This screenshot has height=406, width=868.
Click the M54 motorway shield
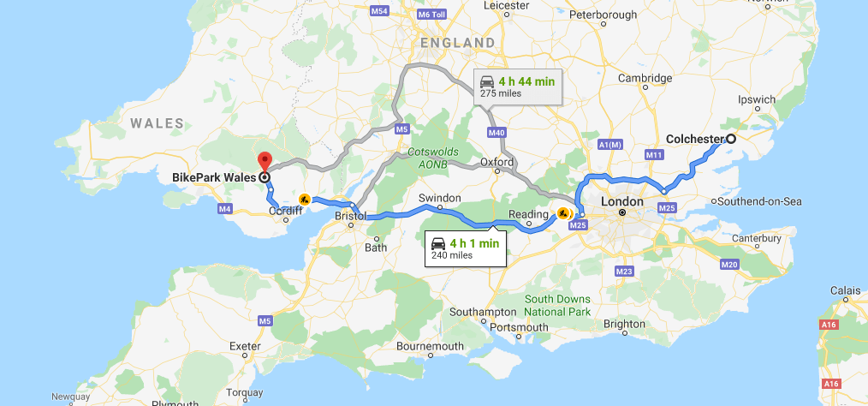click(x=380, y=11)
